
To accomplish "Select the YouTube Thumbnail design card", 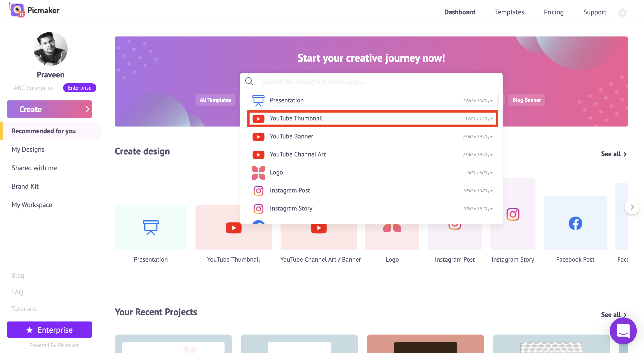I will coord(234,228).
